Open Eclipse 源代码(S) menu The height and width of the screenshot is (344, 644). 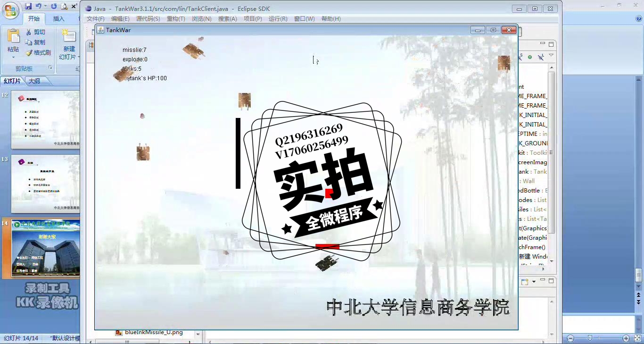tap(148, 19)
